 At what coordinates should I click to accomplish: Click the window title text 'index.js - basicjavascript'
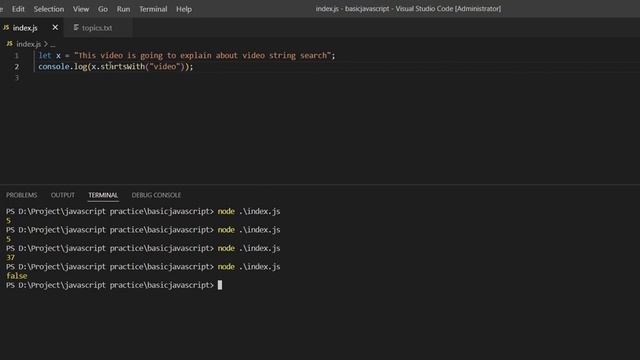coord(352,9)
